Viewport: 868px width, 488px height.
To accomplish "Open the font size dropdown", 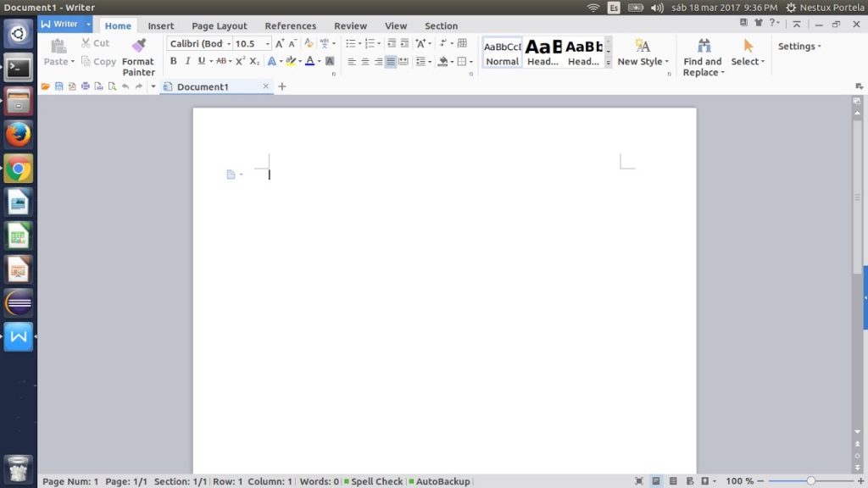I will click(265, 43).
